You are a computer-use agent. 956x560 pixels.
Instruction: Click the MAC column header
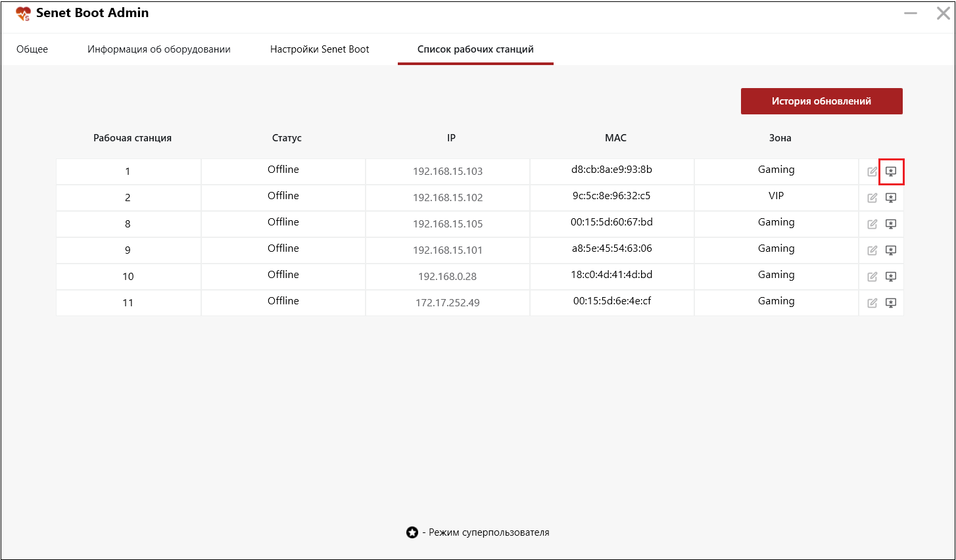(615, 138)
